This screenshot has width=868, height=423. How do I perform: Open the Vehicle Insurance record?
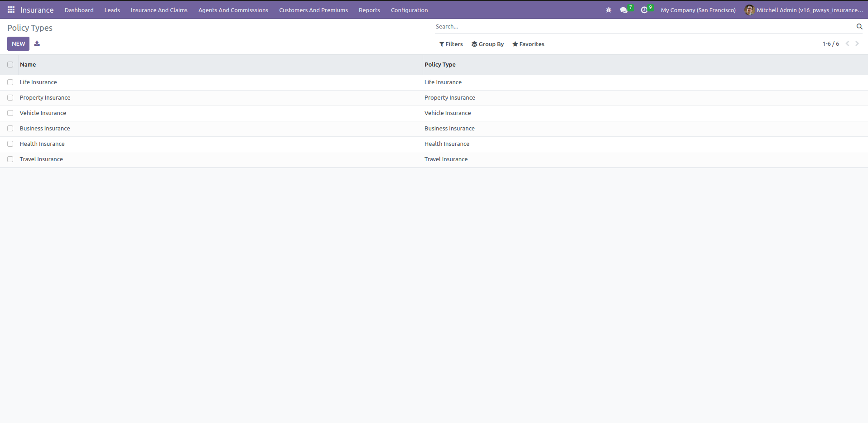click(x=43, y=113)
